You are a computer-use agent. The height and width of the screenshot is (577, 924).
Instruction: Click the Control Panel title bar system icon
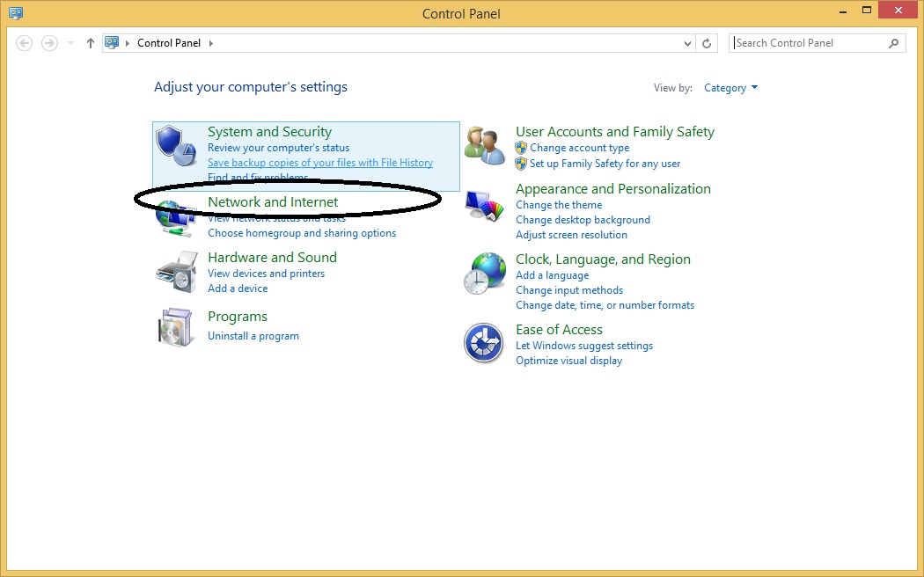(16, 12)
